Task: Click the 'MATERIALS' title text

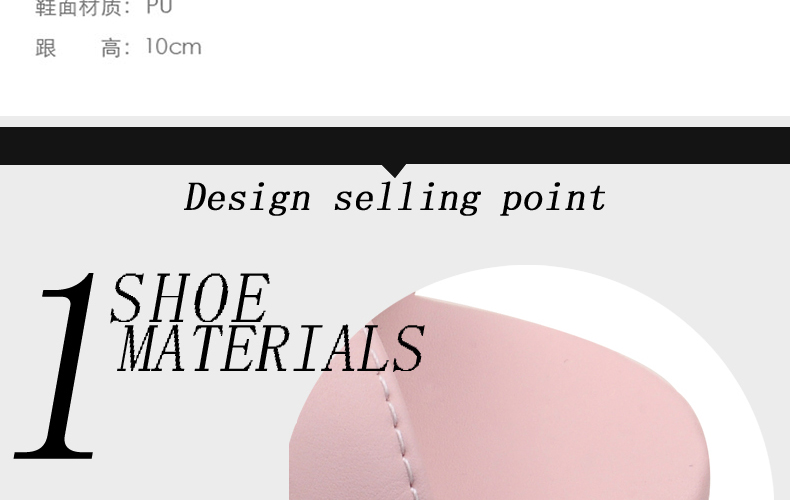Action: tap(271, 348)
